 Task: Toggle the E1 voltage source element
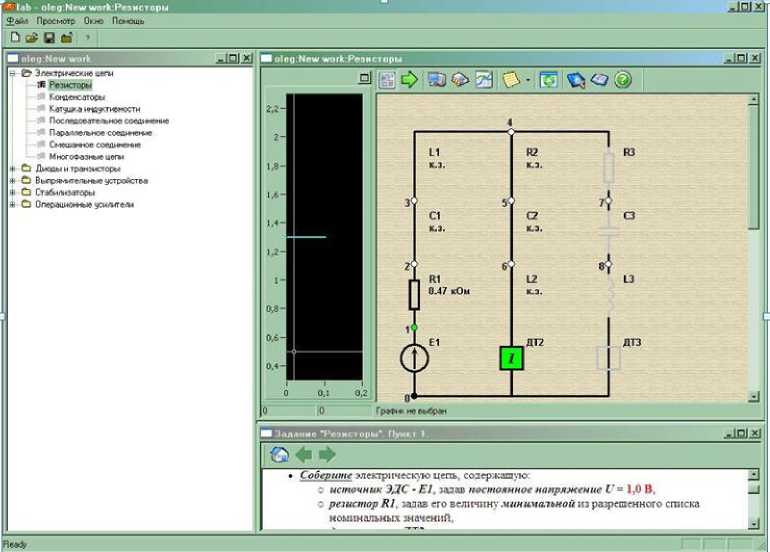click(413, 358)
